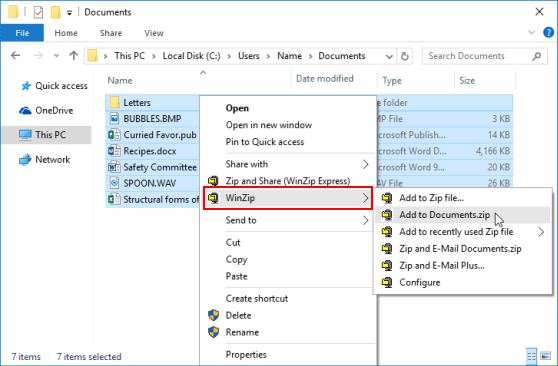This screenshot has width=558, height=366.
Task: Expand the Send to submenu arrow
Action: click(x=365, y=220)
